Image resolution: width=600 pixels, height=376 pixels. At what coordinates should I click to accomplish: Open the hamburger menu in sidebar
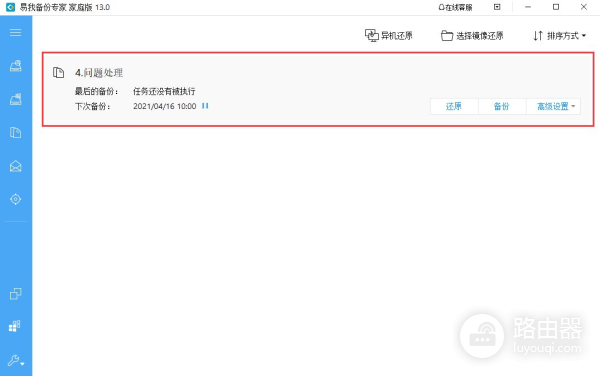15,33
